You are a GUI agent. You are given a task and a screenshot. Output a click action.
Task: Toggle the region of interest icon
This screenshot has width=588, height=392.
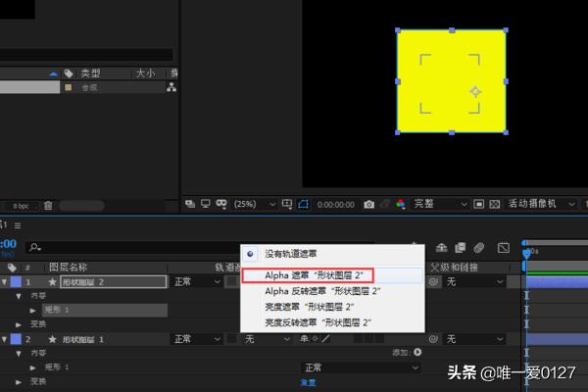pyautogui.click(x=304, y=204)
